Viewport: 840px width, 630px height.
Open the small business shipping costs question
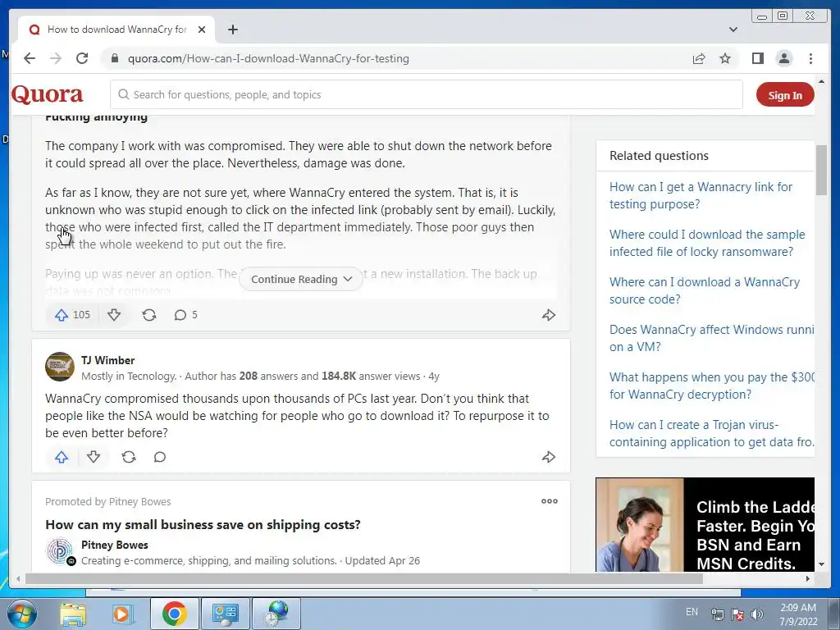(x=203, y=524)
